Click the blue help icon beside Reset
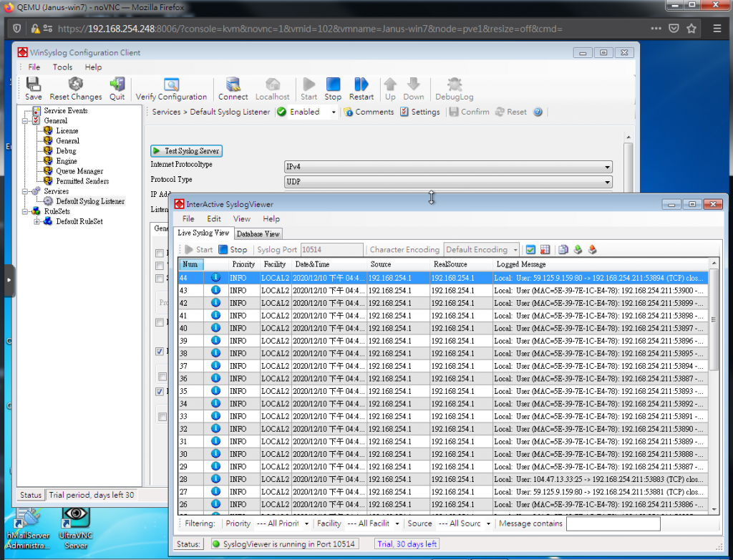The width and height of the screenshot is (733, 560). (538, 112)
